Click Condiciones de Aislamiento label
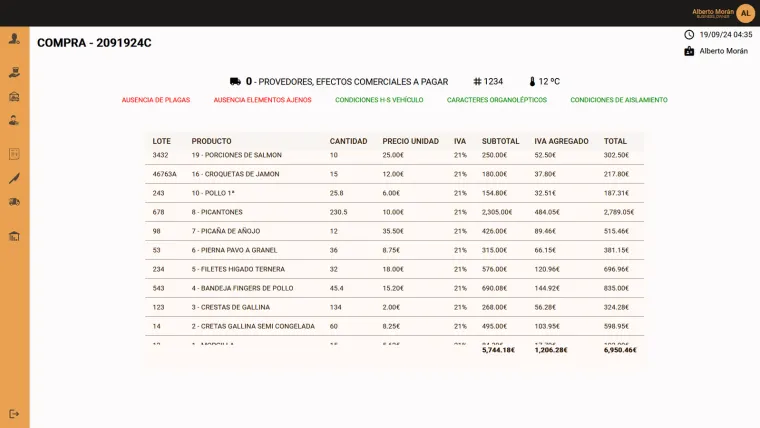 (x=618, y=100)
